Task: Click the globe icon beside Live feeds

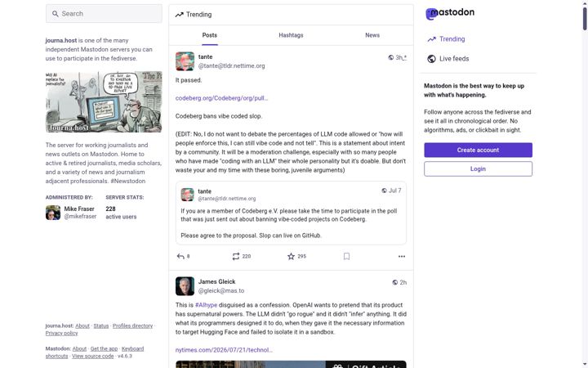Action: (432, 59)
